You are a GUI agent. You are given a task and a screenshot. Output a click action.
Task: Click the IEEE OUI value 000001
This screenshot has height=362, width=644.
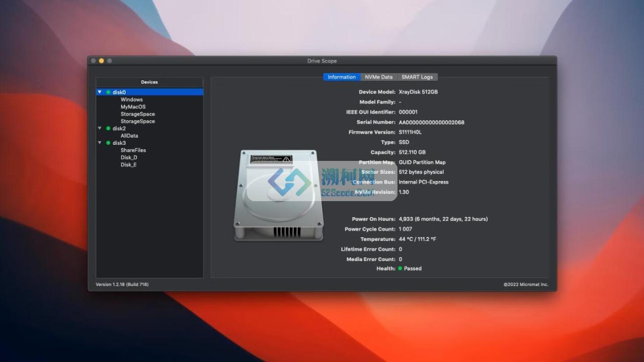(x=408, y=112)
